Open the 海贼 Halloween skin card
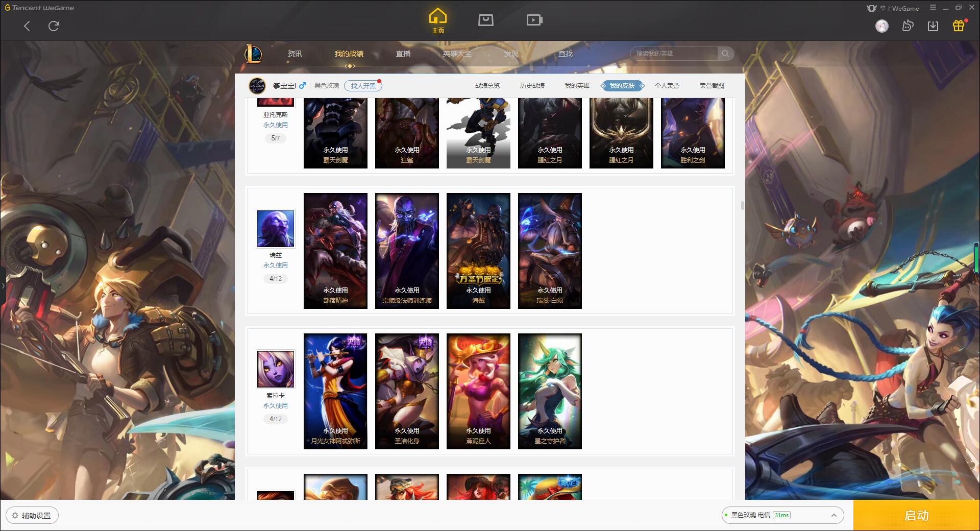The image size is (980, 531). [x=478, y=251]
